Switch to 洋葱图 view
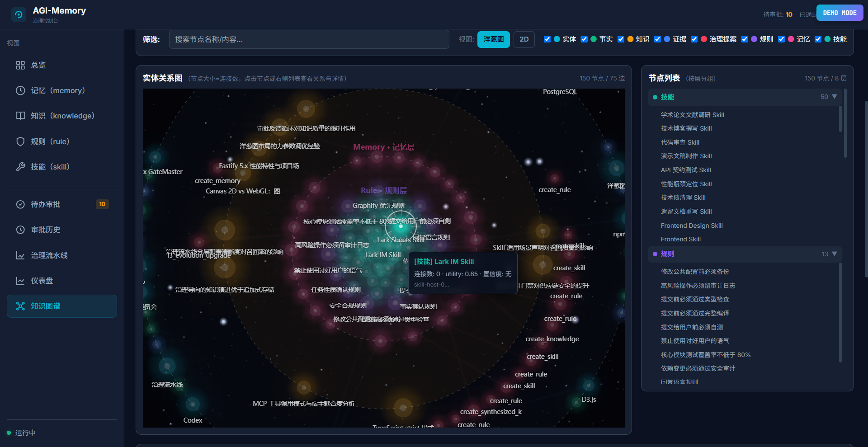Screen dimensions: 868x447 coord(494,39)
